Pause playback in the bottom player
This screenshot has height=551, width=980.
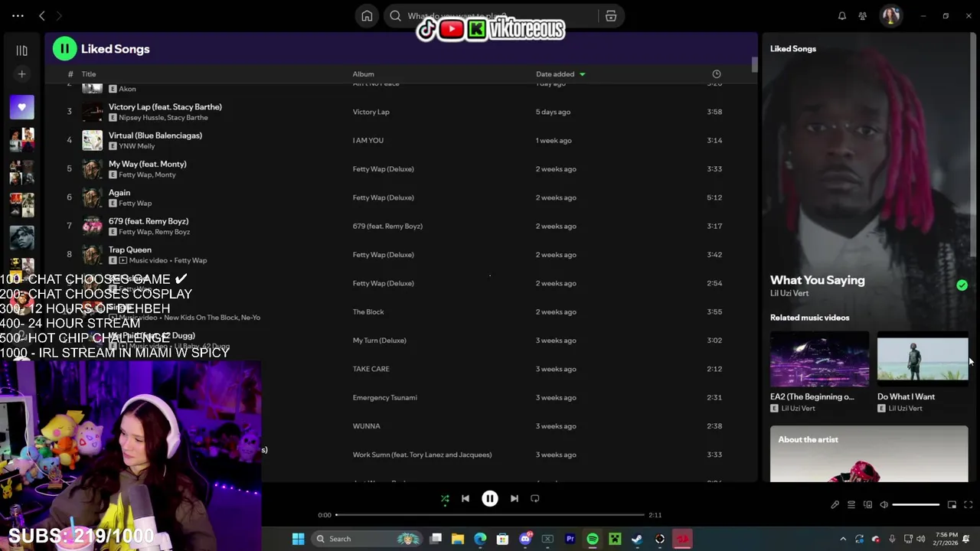tap(490, 499)
